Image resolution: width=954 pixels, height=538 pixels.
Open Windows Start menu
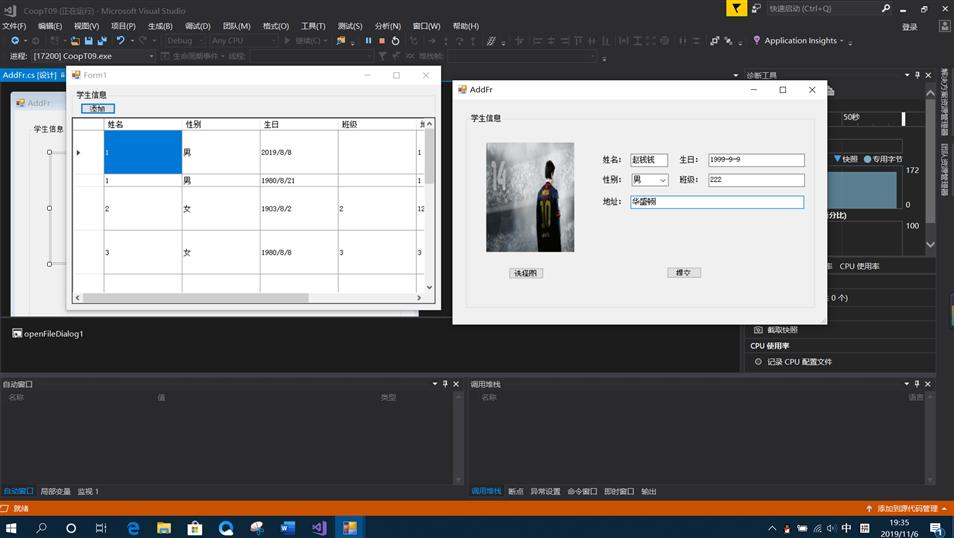[11, 528]
